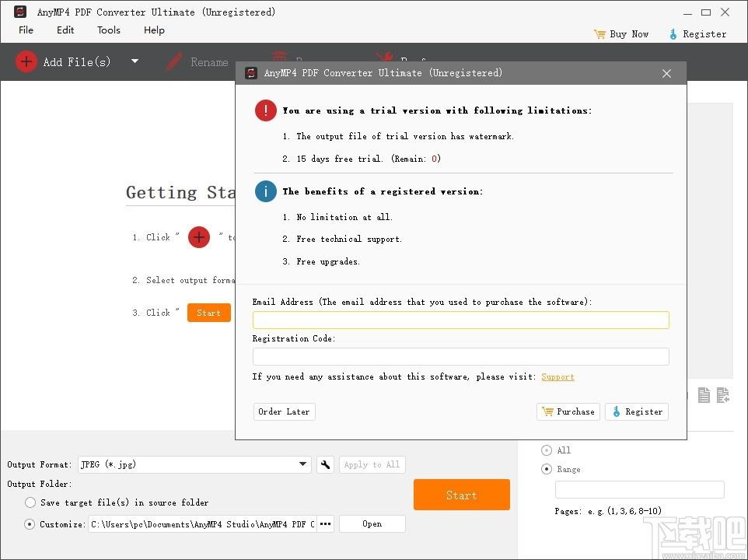
Task: Click the Open folder button
Action: click(x=372, y=523)
